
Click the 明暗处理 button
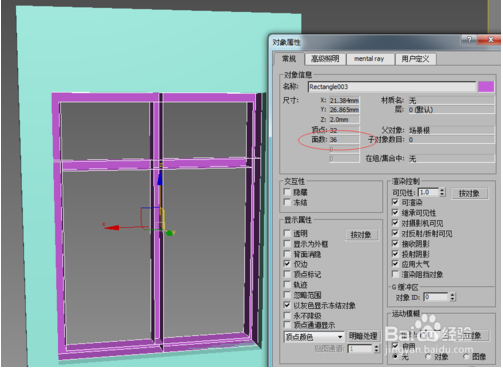click(363, 336)
